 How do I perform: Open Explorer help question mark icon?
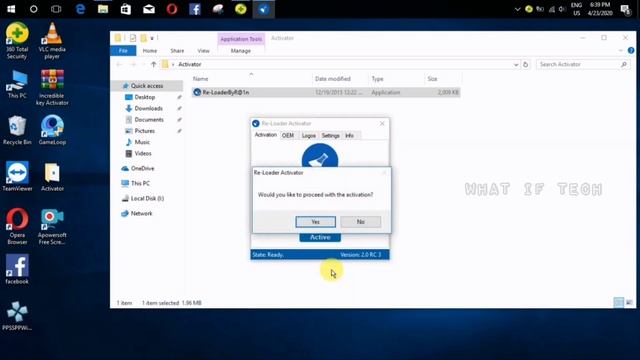631,51
